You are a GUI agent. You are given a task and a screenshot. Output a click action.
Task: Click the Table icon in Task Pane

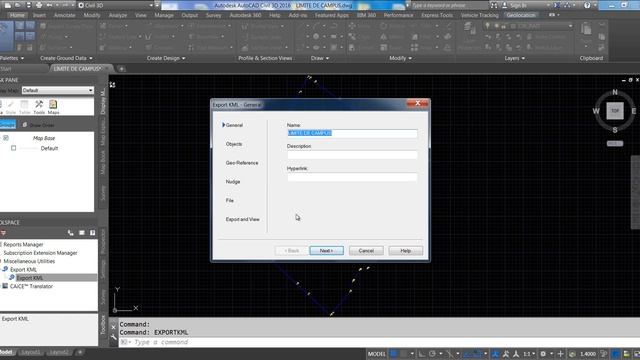pos(24,107)
